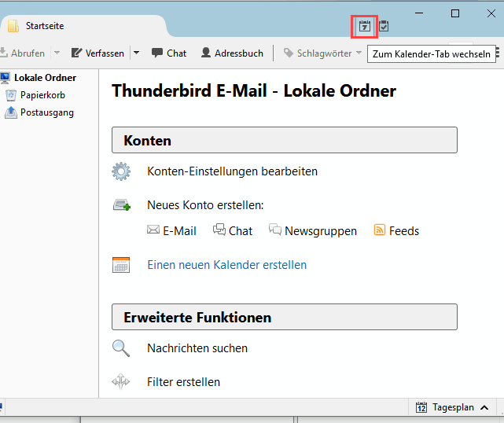Viewport: 504px width, 423px height.
Task: Click the Erweiterte Funktionen section header
Action: [285, 317]
